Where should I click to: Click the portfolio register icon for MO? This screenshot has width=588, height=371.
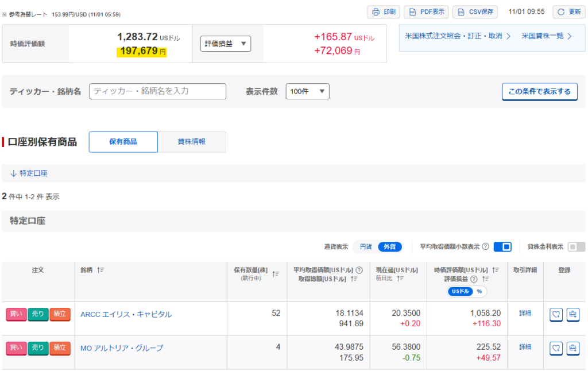coord(572,348)
